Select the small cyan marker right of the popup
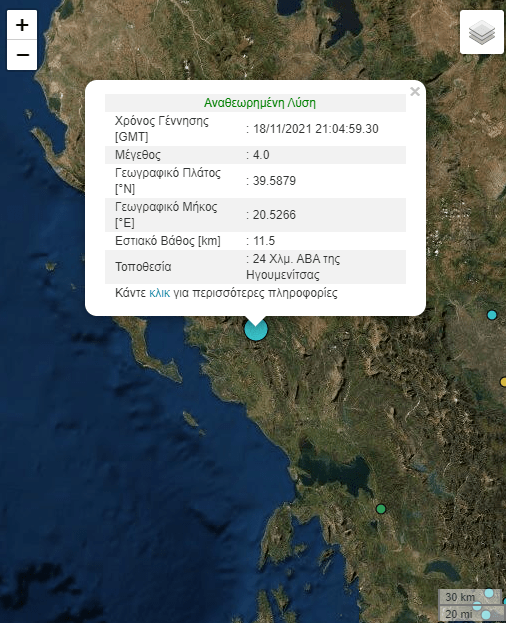 pyautogui.click(x=492, y=315)
